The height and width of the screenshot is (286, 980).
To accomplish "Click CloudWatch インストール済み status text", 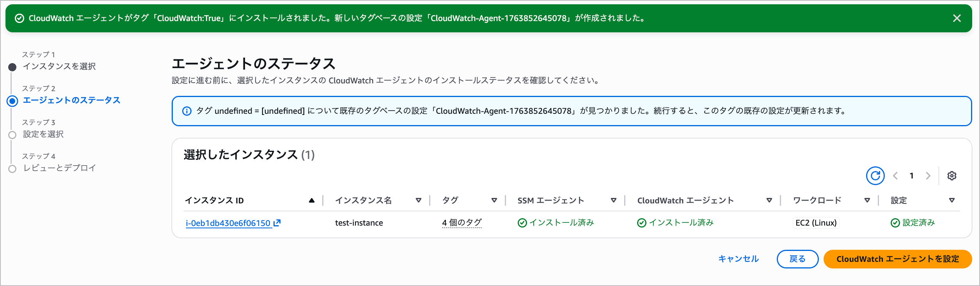I will coord(681,223).
